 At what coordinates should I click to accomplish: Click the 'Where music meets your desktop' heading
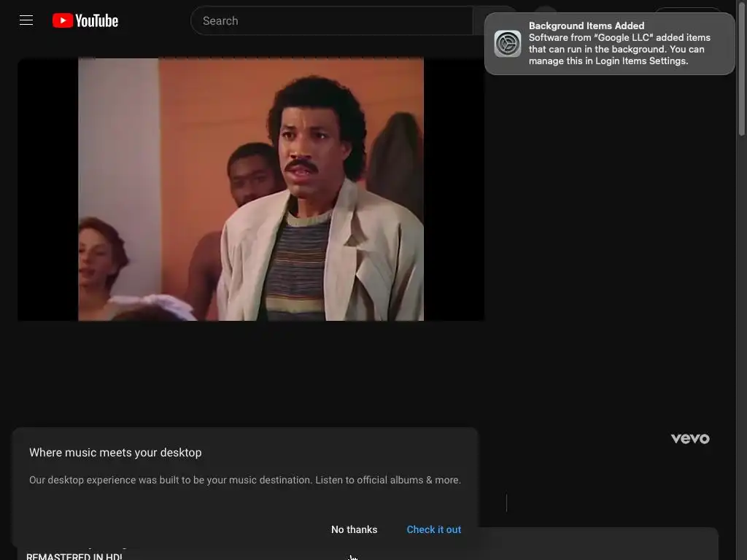pos(115,452)
